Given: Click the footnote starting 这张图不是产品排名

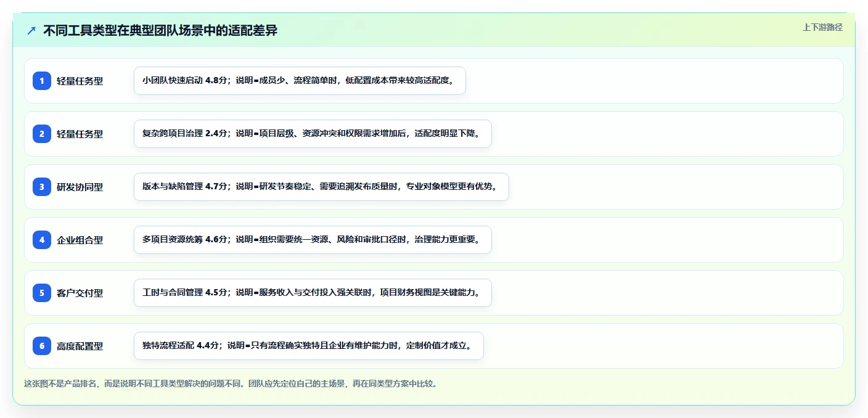Looking at the screenshot, I should click(231, 383).
